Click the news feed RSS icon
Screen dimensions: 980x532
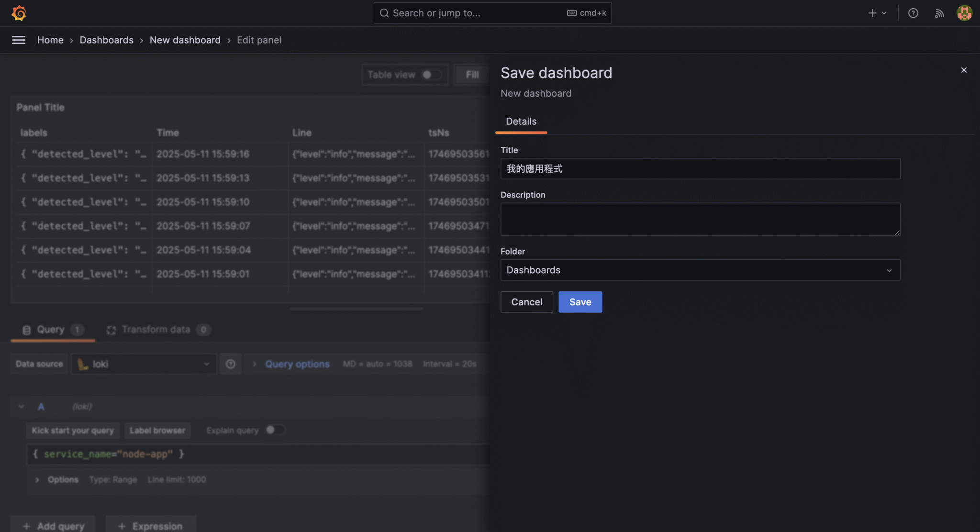pos(939,13)
